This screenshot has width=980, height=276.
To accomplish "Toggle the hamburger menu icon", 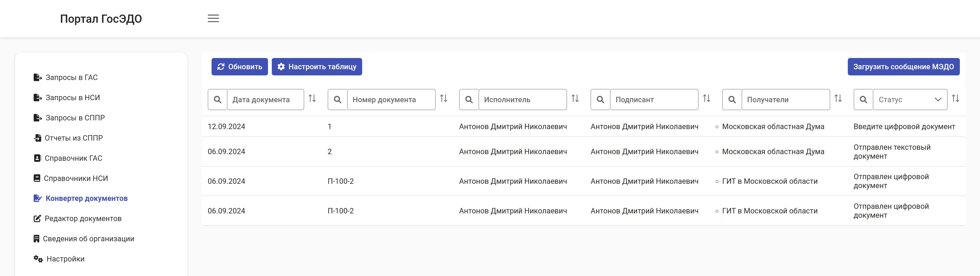I will coord(213,18).
